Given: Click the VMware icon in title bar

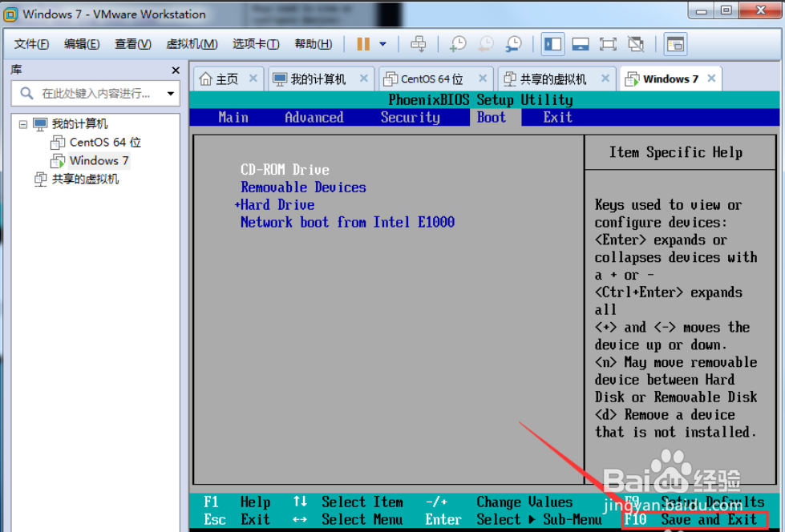Looking at the screenshot, I should pos(10,14).
